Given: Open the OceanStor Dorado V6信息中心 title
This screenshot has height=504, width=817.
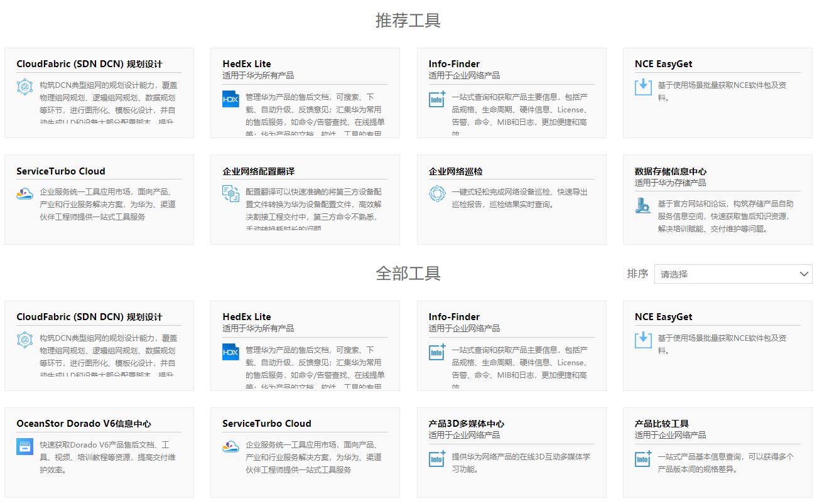Looking at the screenshot, I should 84,424.
